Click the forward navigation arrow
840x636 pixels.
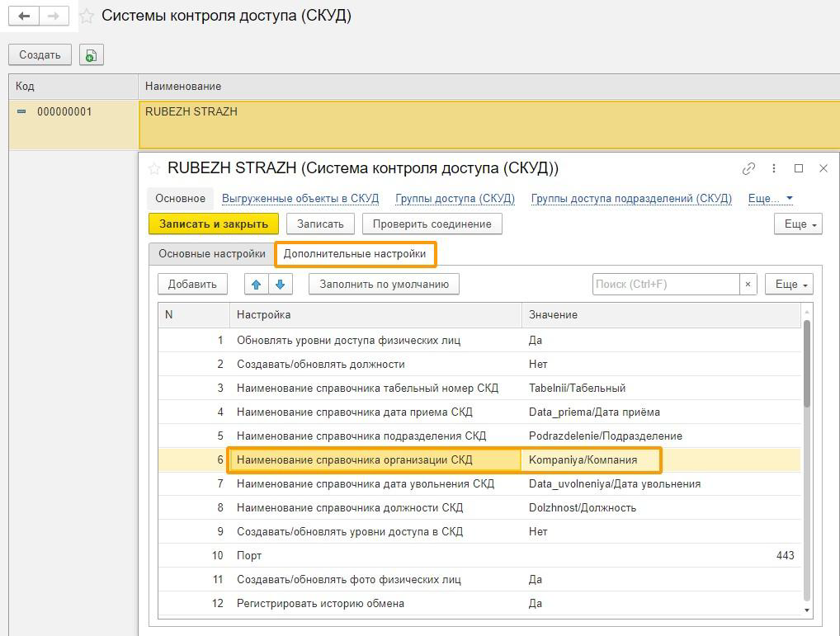(x=54, y=16)
